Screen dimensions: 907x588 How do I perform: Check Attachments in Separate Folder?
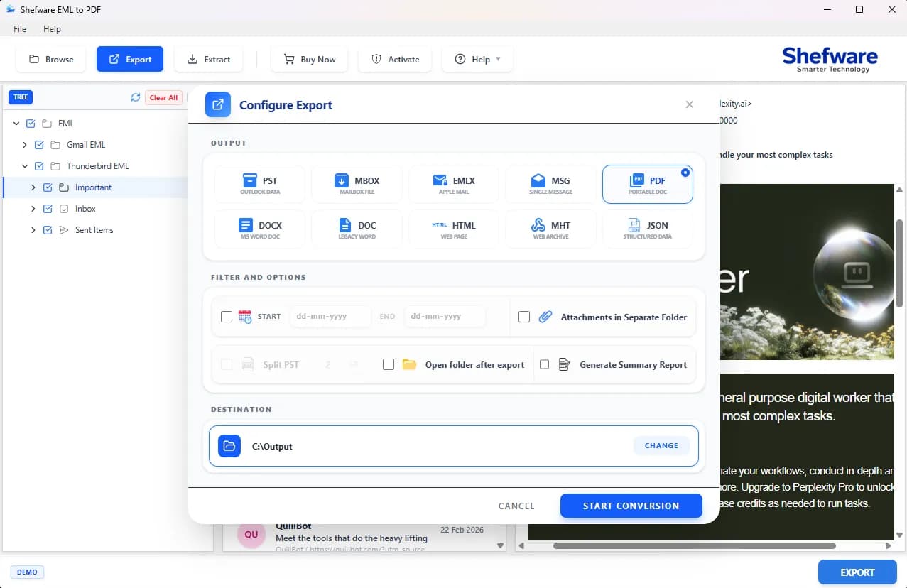pyautogui.click(x=524, y=317)
